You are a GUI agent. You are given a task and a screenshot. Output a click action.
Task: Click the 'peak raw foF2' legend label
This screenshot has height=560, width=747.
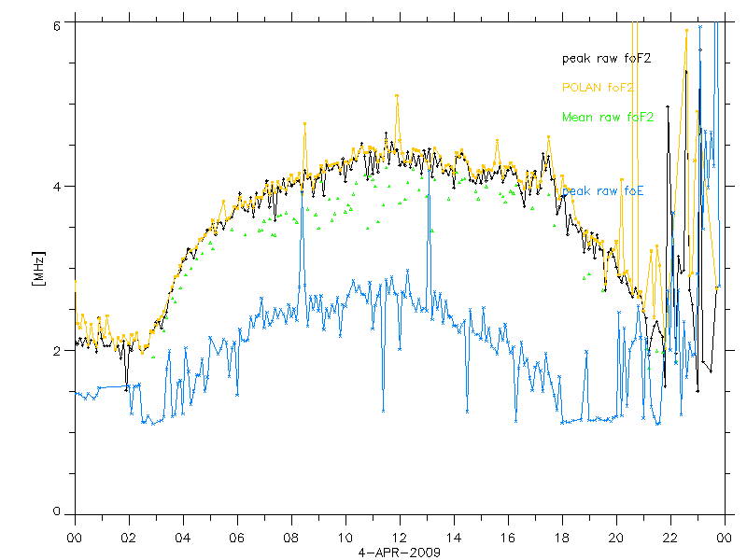point(606,59)
